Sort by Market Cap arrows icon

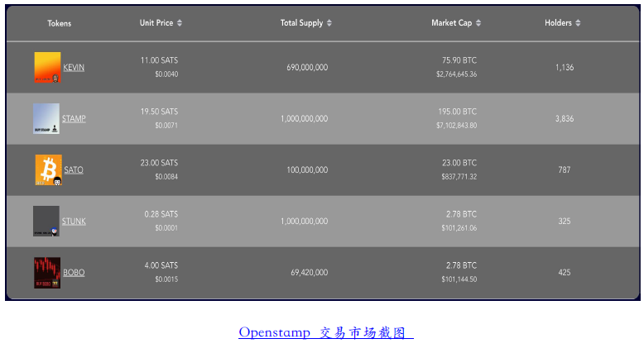click(x=478, y=23)
